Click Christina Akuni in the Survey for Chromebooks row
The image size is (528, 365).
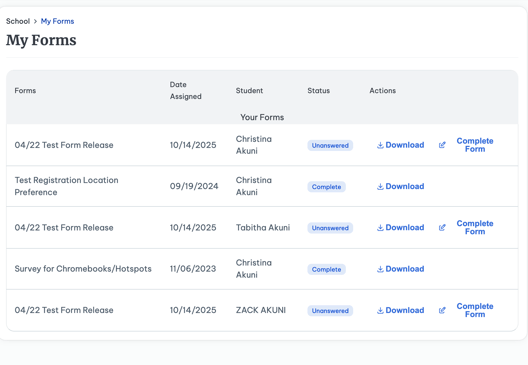click(254, 269)
